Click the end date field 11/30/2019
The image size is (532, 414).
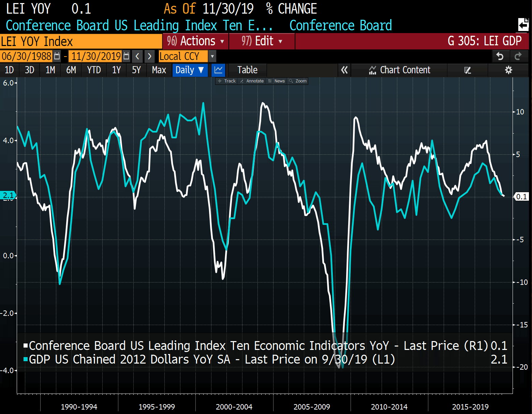(96, 56)
